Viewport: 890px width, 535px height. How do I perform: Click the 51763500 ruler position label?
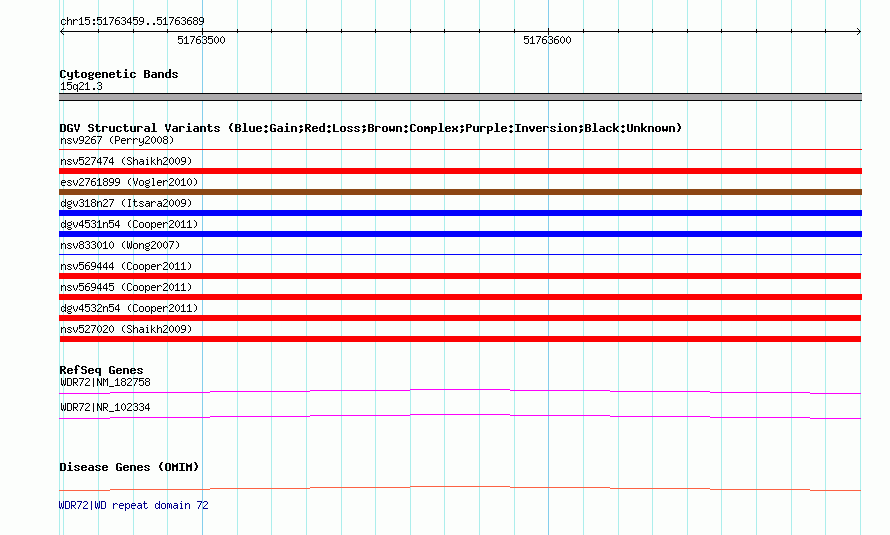pos(201,40)
